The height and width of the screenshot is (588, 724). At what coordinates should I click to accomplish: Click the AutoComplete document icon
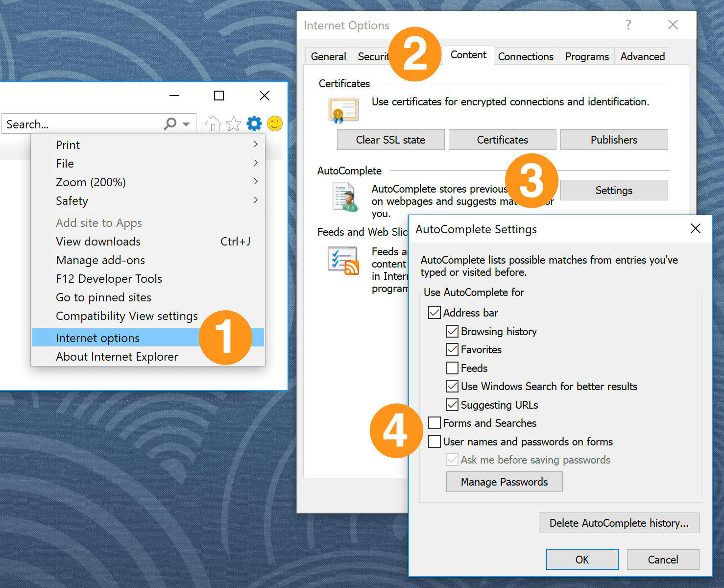345,196
